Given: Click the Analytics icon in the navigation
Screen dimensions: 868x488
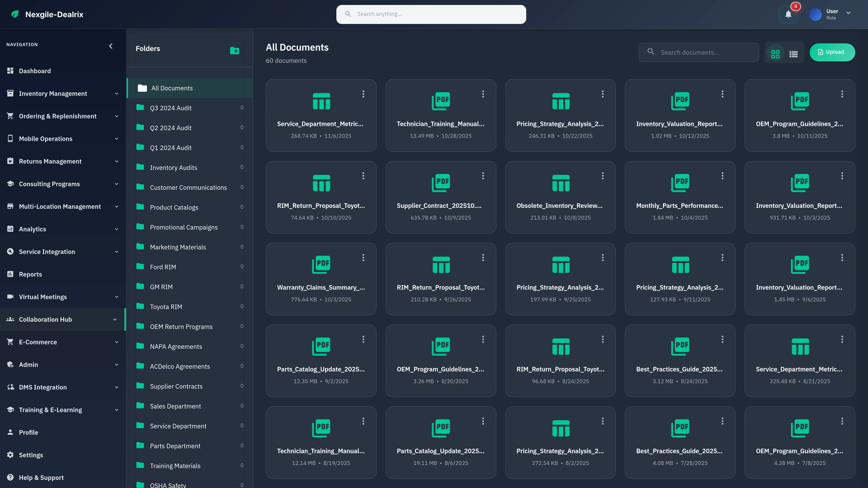Looking at the screenshot, I should point(10,229).
